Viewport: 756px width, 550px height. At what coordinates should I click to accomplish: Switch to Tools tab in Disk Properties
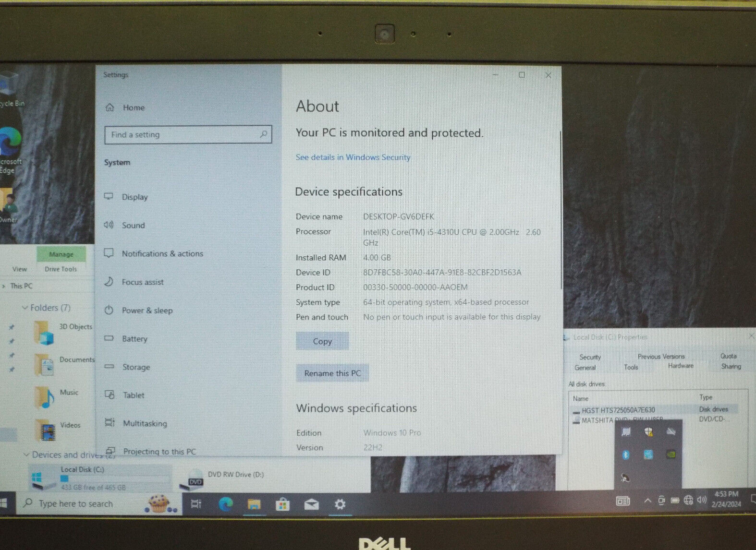pyautogui.click(x=631, y=367)
